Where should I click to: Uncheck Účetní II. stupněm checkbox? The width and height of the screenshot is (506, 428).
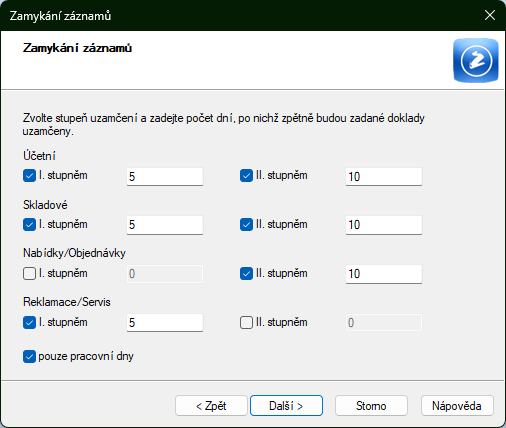click(246, 176)
